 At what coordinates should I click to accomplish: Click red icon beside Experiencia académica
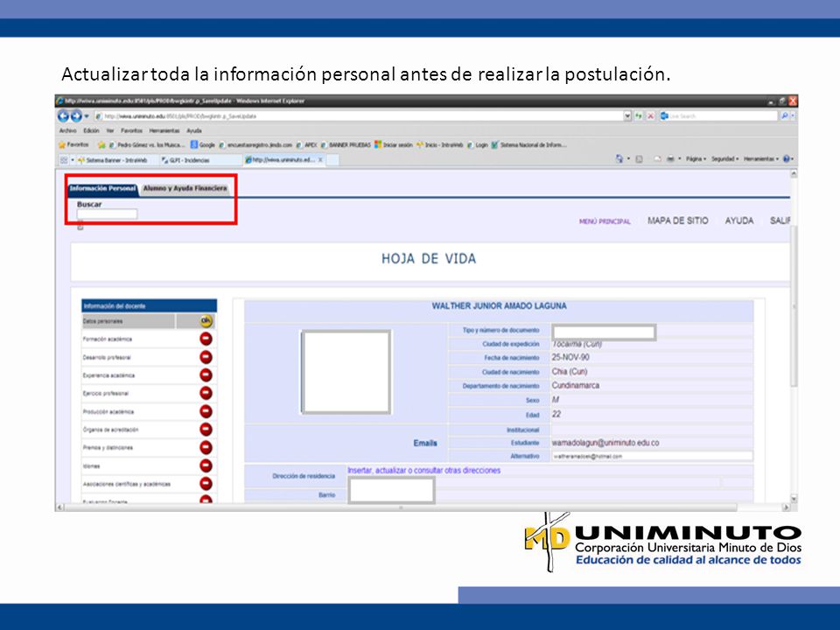coord(206,375)
